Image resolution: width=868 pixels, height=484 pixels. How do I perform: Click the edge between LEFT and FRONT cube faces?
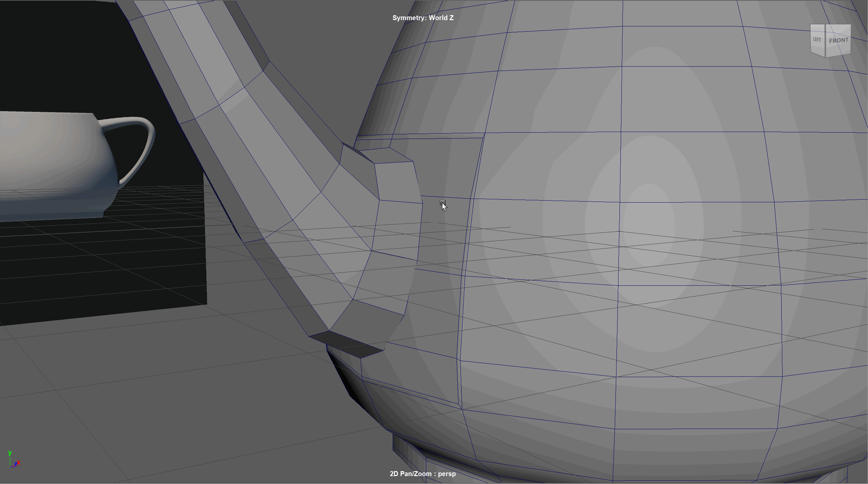825,41
